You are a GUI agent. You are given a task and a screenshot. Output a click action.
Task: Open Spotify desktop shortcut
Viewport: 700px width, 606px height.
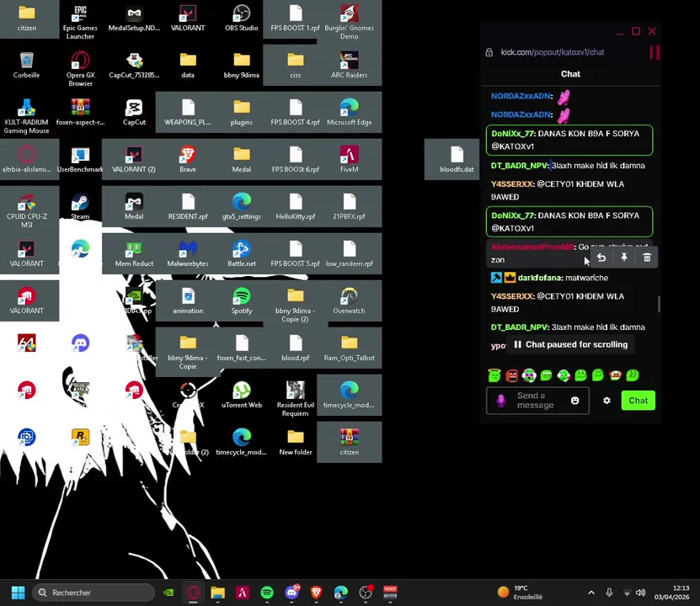pyautogui.click(x=242, y=301)
